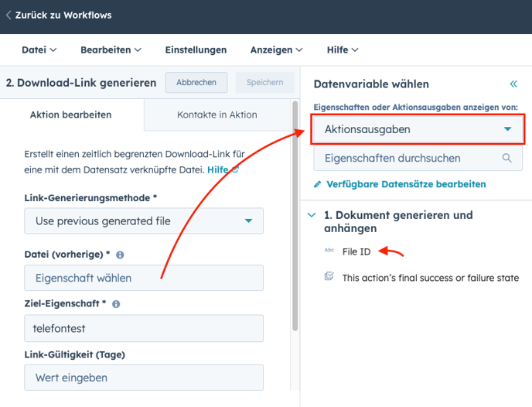
Task: Click the left panel vertical scrollbar
Action: tap(295, 217)
